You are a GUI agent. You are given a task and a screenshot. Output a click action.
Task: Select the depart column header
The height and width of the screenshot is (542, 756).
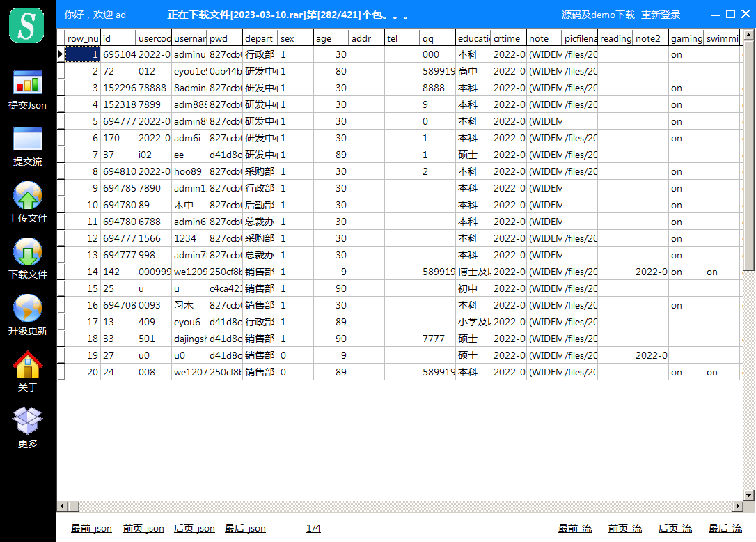click(260, 38)
